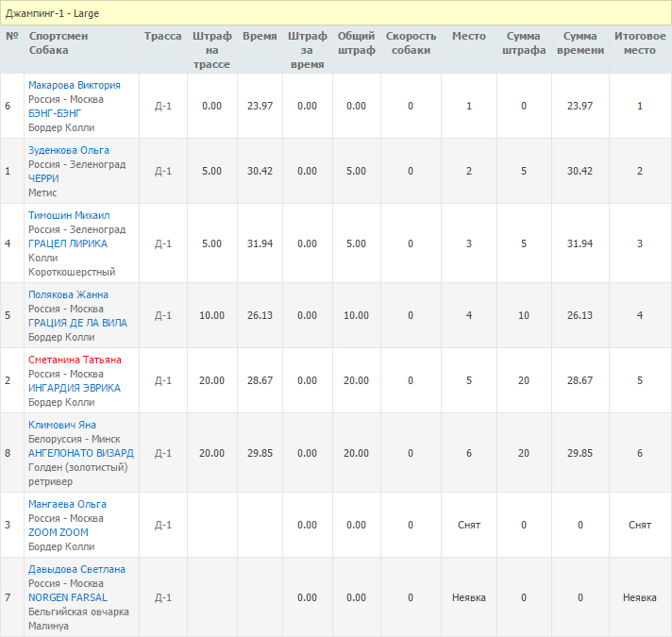
Task: Open dog link ЧЕРРИ
Action: 43,178
